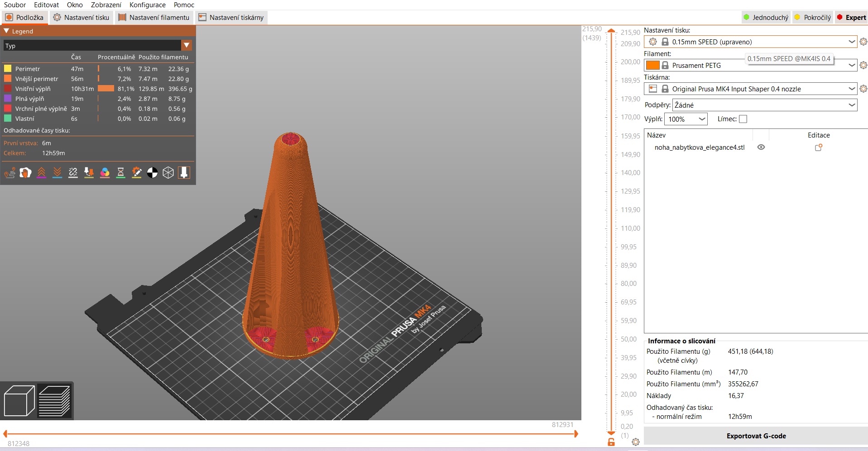
Task: Toggle travel moves visibility in legend
Action: [x=10, y=173]
